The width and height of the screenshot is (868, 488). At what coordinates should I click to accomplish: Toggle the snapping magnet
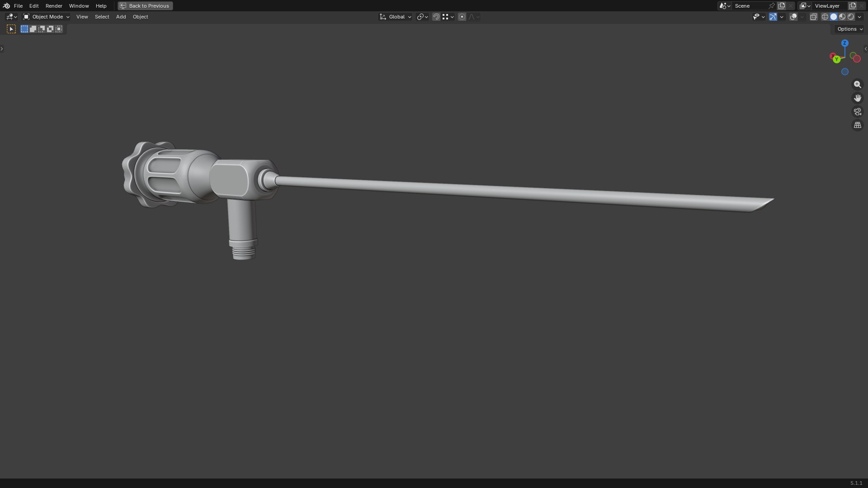[436, 17]
